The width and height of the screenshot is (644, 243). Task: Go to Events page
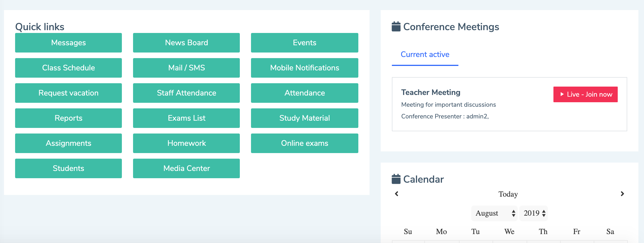(x=304, y=43)
